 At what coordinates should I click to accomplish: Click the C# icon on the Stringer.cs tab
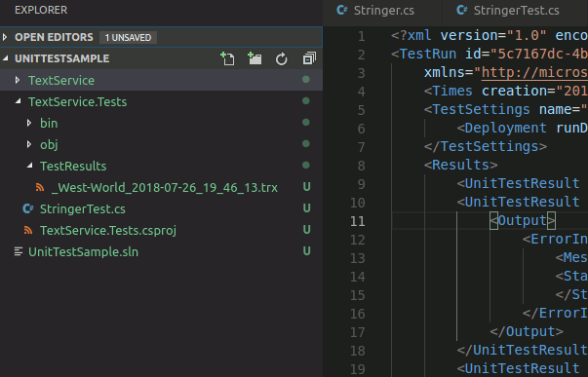coord(342,10)
